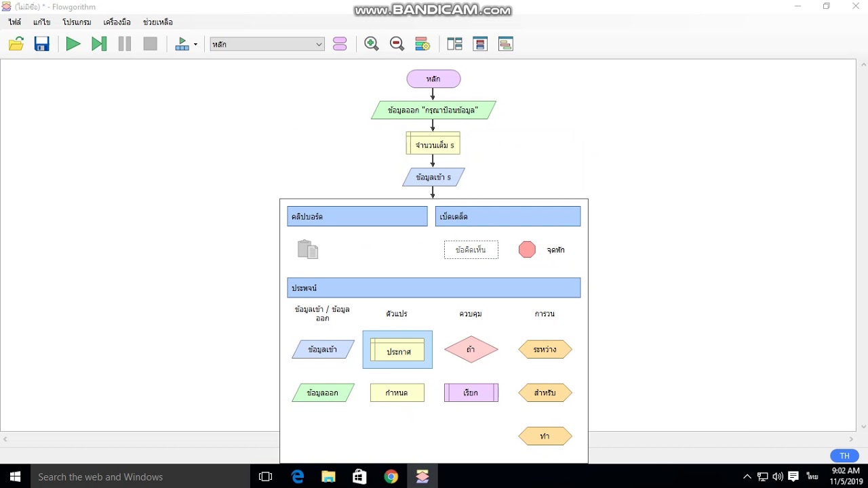Insert the สำหรับ for loop shape

[x=545, y=393]
